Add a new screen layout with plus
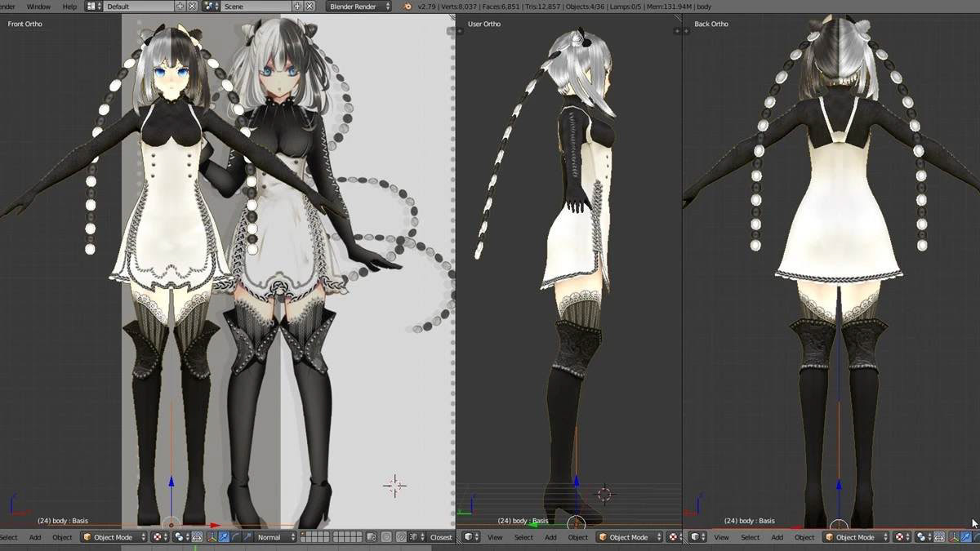Screen dimensions: 980x551 pos(180,6)
